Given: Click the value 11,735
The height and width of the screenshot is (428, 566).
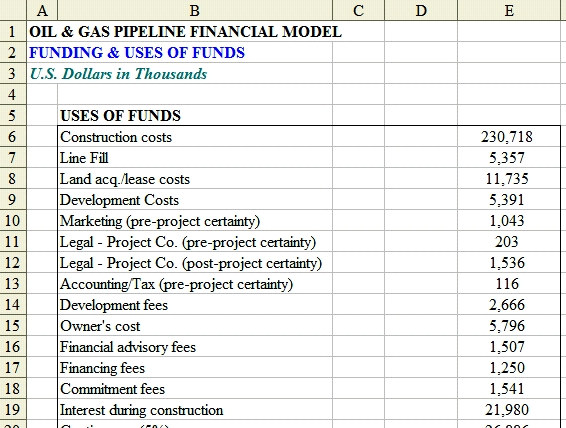Looking at the screenshot, I should click(507, 179).
